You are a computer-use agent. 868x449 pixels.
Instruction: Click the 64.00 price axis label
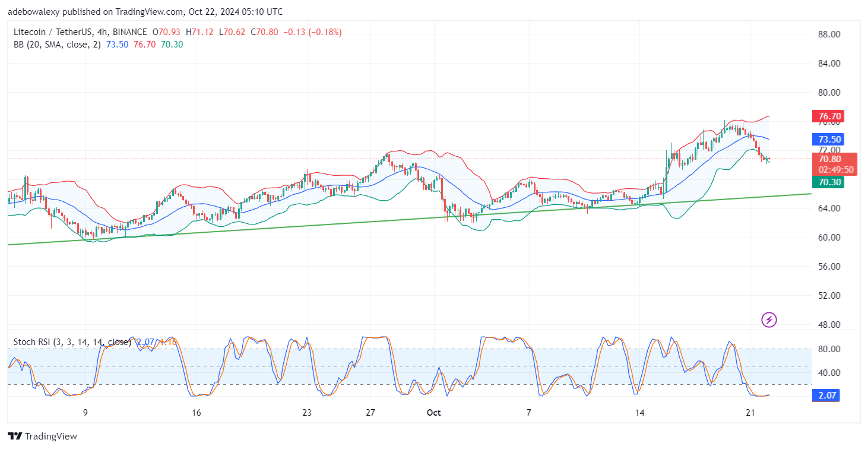[828, 208]
